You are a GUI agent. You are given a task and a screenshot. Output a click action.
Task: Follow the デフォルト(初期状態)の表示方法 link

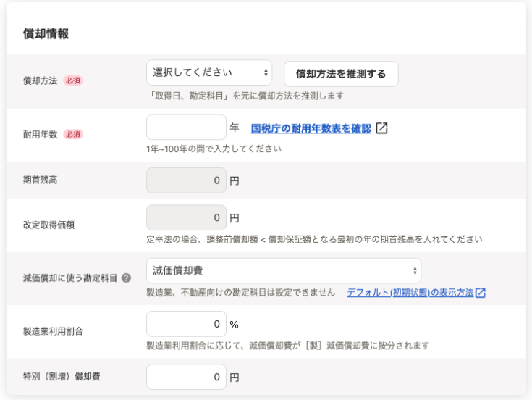click(x=410, y=293)
